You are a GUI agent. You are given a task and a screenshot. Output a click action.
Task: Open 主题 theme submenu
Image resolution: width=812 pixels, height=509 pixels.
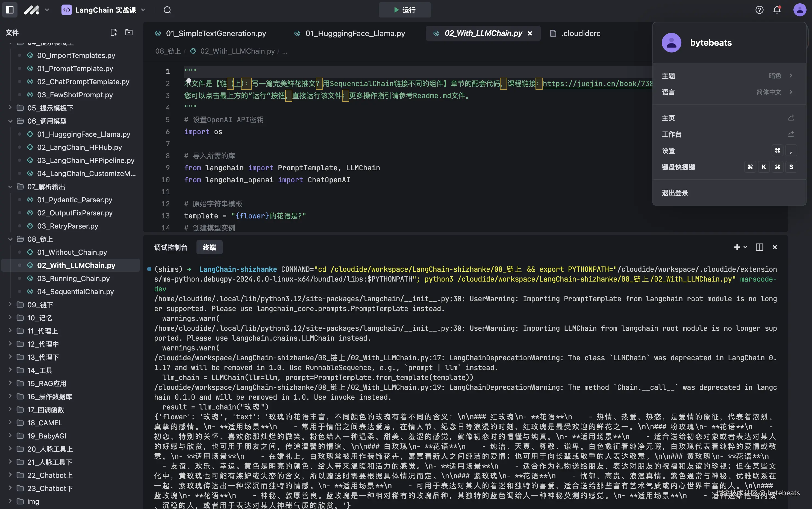[x=729, y=75]
